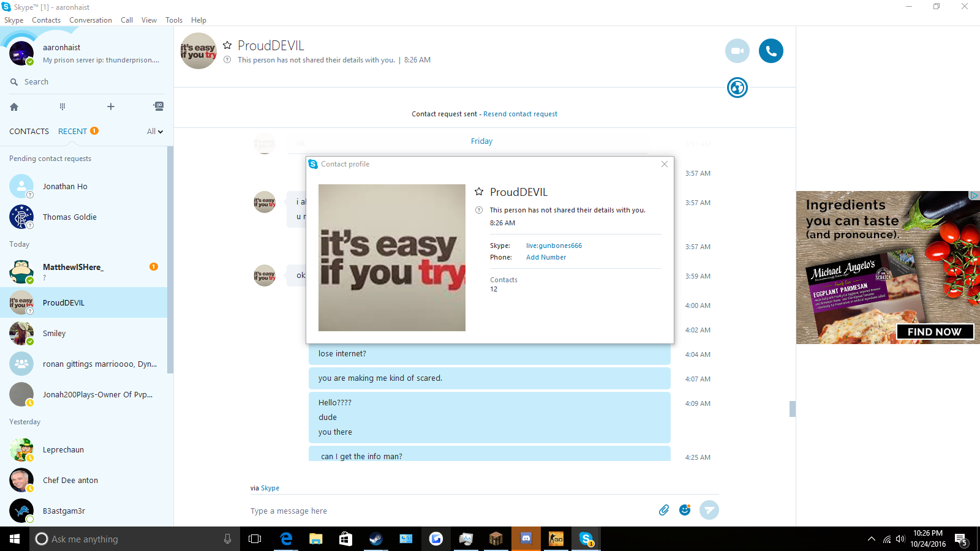This screenshot has height=551, width=980.
Task: Click the contact list scrollbar
Action: point(170,260)
